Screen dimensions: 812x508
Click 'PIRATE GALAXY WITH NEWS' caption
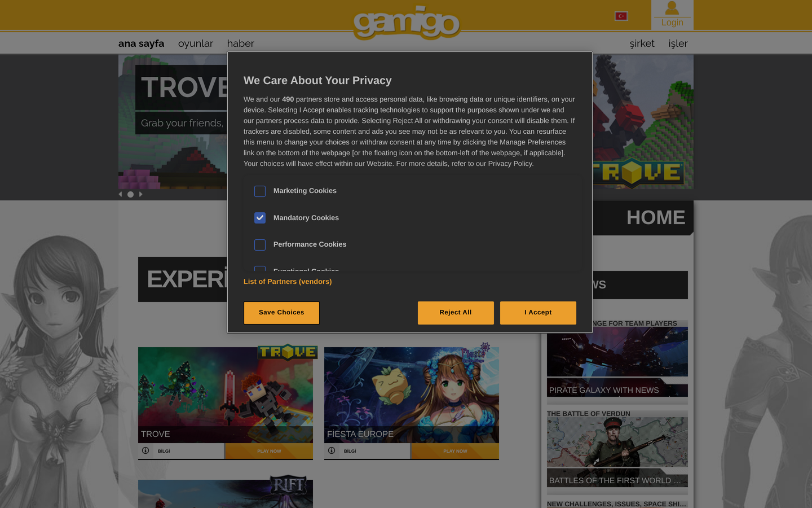(x=604, y=390)
